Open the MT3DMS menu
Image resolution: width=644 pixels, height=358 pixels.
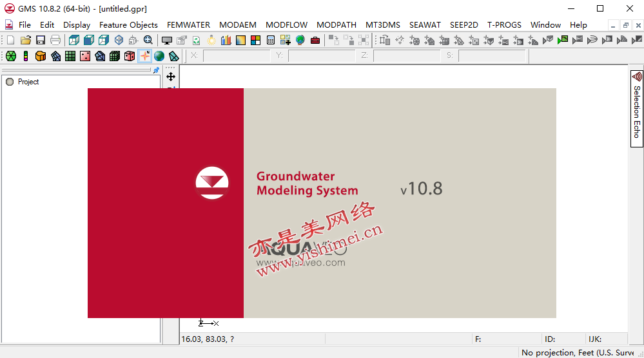[383, 25]
